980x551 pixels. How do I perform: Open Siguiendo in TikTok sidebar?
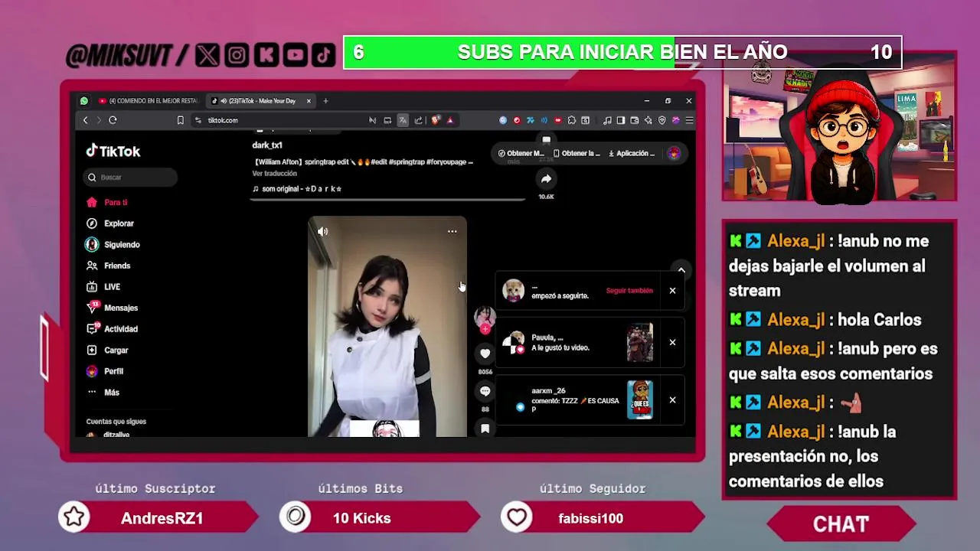113,245
